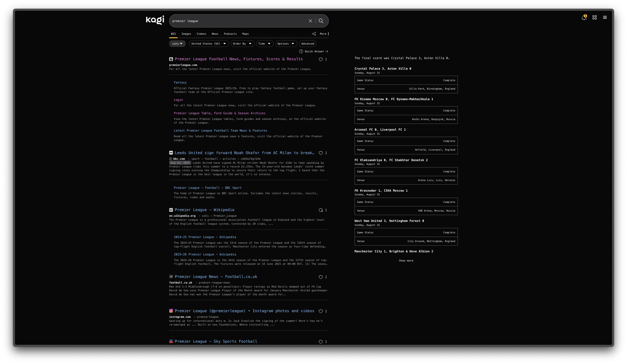The height and width of the screenshot is (364, 627).
Task: Shield the Instagram result
Action: (x=321, y=311)
